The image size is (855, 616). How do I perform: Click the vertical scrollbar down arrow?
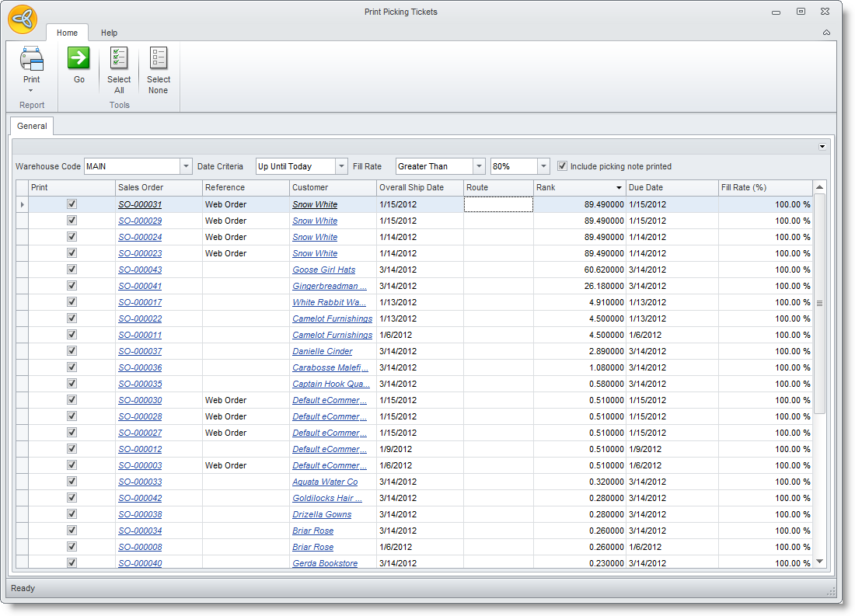coord(819,562)
